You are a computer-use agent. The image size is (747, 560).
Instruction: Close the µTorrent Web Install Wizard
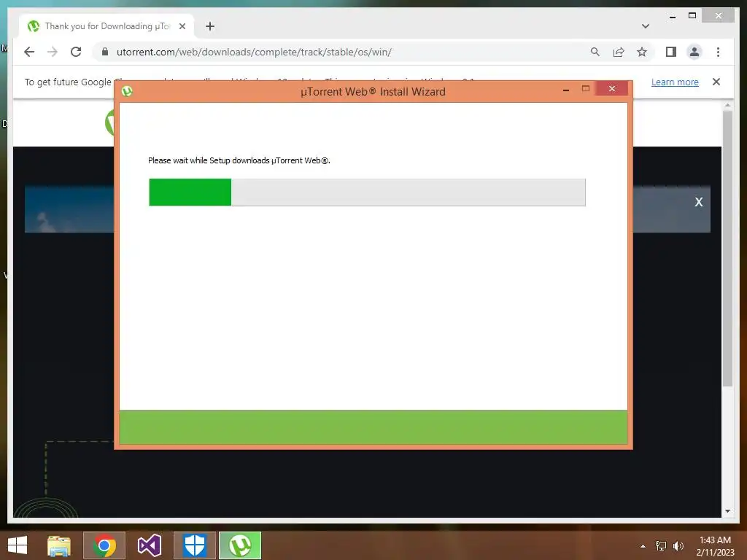pos(612,88)
